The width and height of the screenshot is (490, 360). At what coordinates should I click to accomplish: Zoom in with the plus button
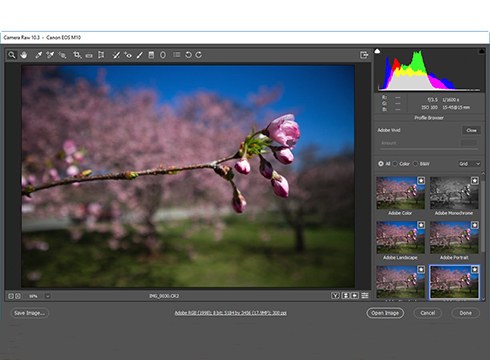(x=18, y=296)
